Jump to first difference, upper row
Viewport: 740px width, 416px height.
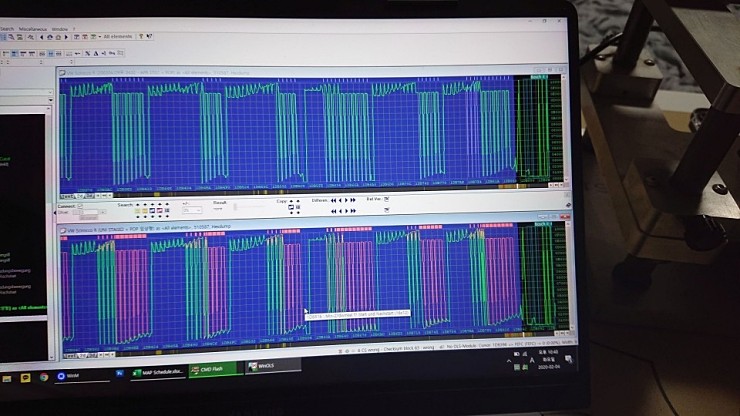coord(333,200)
